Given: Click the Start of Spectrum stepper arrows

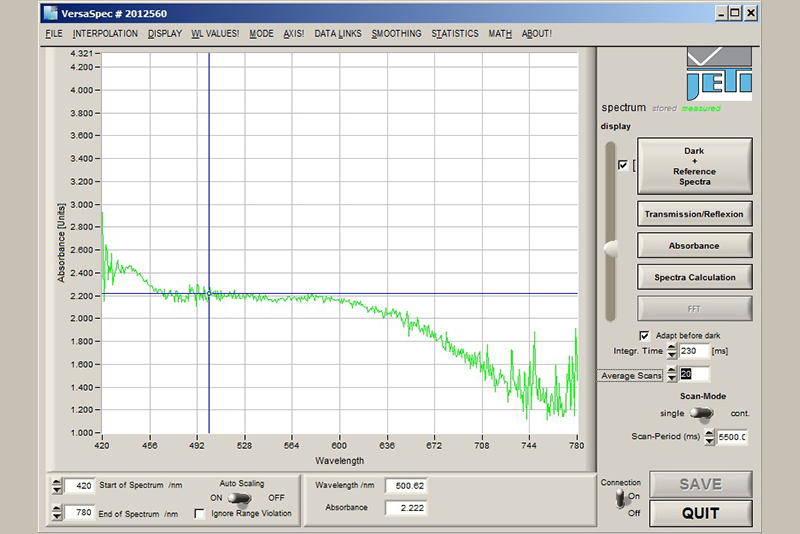Looking at the screenshot, I should pyautogui.click(x=57, y=486).
